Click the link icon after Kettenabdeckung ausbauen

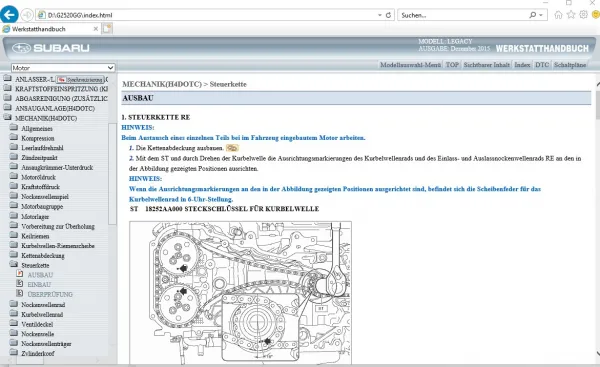pos(232,148)
